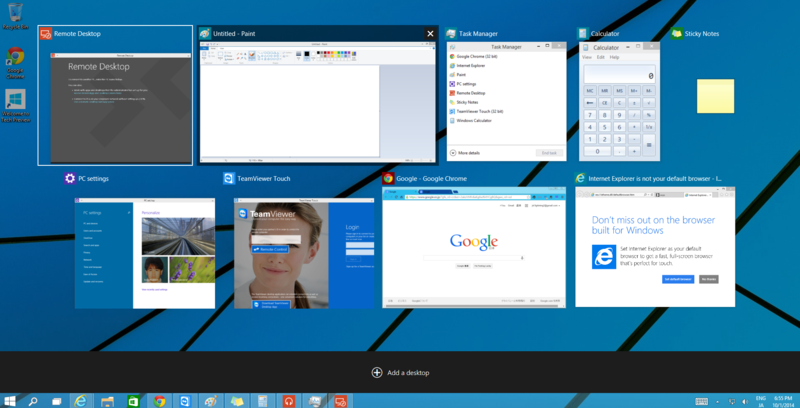Select the Remote Desktop row in Task Manager
Viewport: 800px width, 408px height.
pos(506,93)
